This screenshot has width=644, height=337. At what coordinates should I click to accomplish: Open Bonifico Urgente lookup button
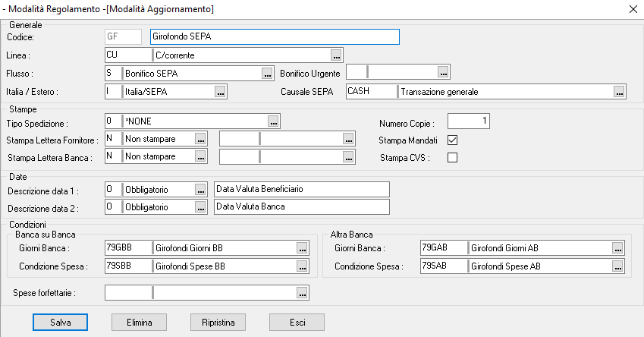(x=443, y=73)
